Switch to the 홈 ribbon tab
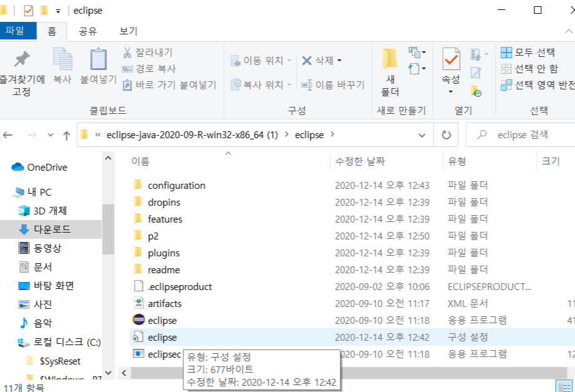Viewport: 575px width, 392px height. tap(52, 31)
